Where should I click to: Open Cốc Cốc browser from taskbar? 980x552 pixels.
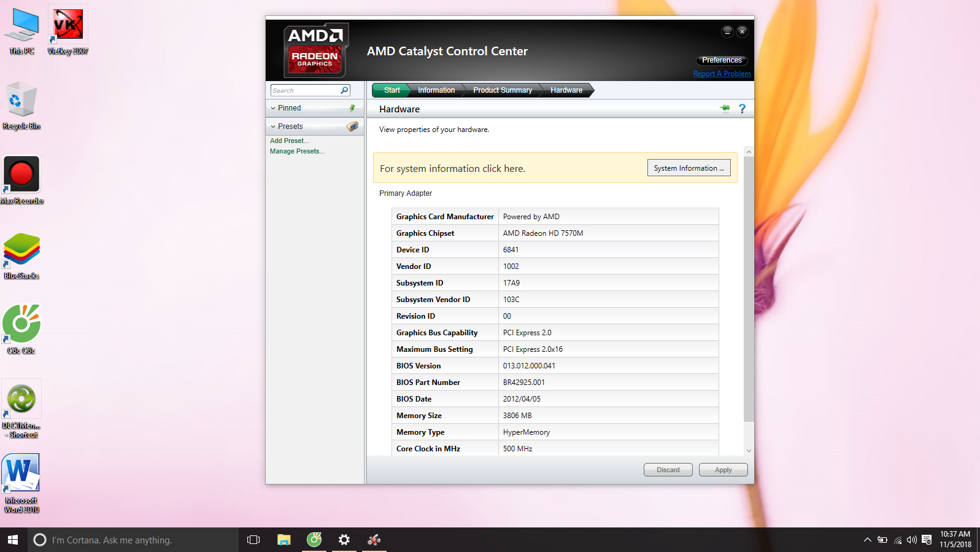pos(314,540)
